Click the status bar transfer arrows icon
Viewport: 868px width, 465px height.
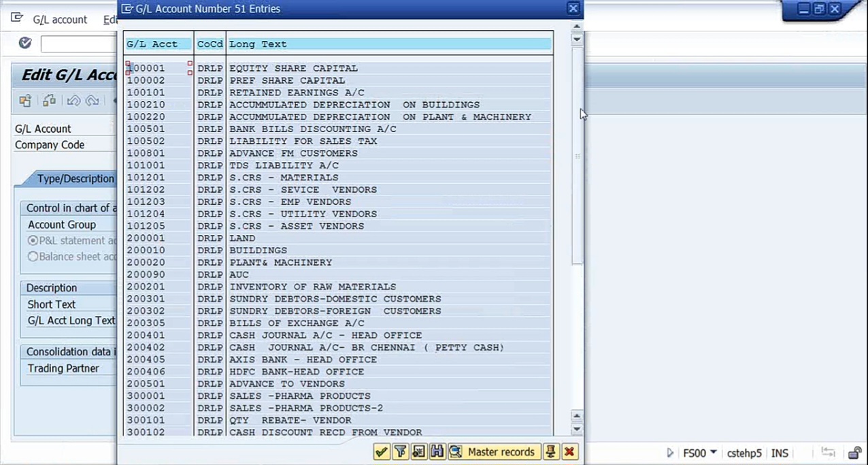[x=828, y=452]
